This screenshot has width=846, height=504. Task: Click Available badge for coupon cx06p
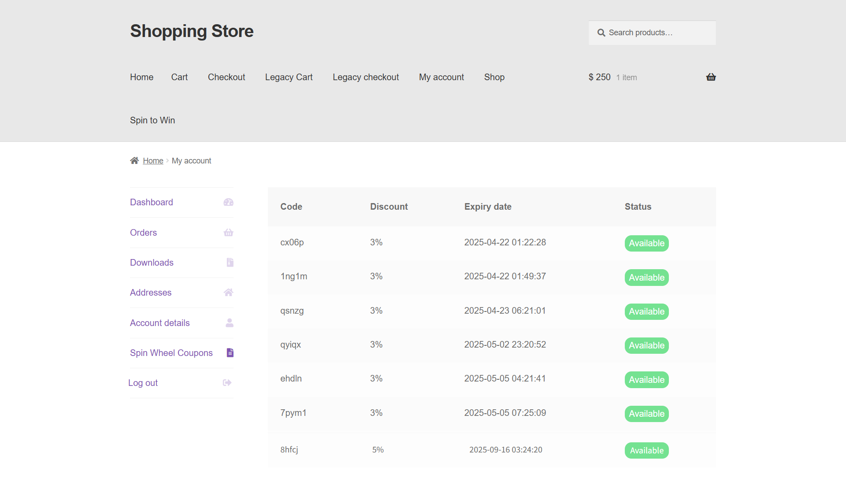646,243
